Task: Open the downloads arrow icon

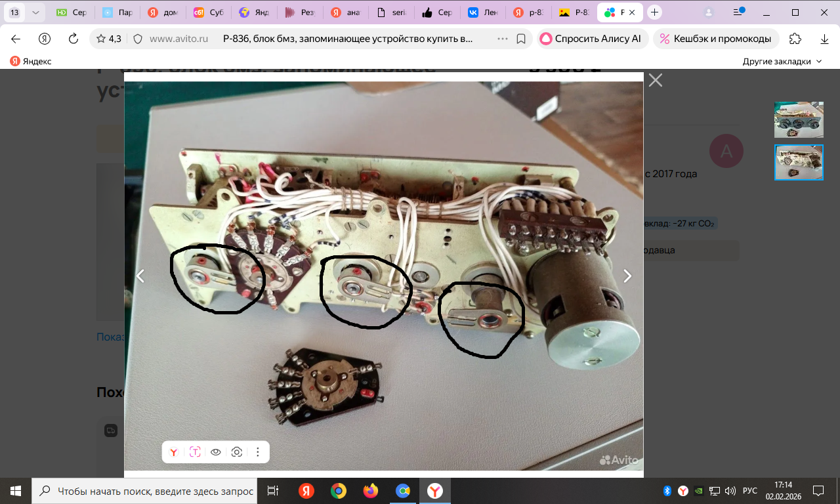Action: tap(825, 39)
